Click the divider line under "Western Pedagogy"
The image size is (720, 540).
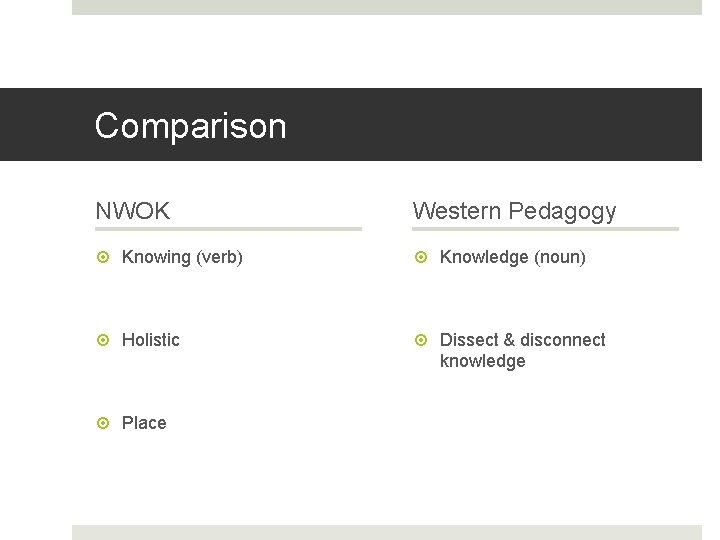tap(545, 229)
